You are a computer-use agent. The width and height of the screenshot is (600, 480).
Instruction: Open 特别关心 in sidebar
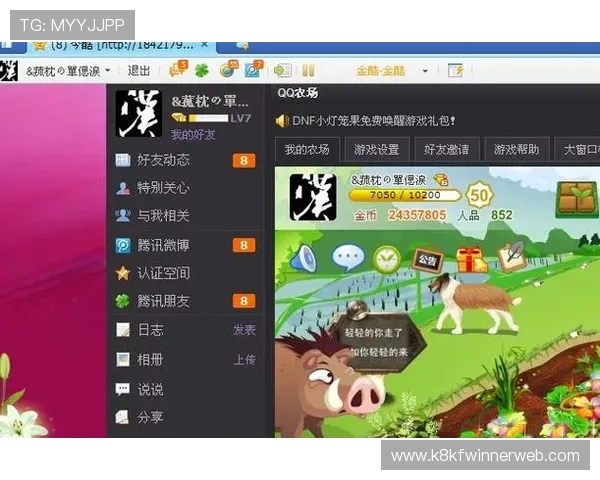pyautogui.click(x=163, y=188)
